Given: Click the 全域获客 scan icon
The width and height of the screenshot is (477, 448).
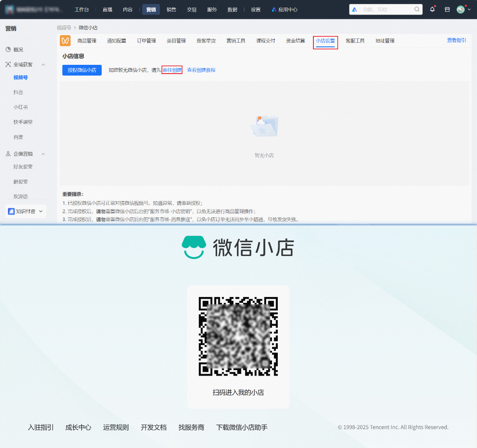Looking at the screenshot, I should [x=8, y=64].
